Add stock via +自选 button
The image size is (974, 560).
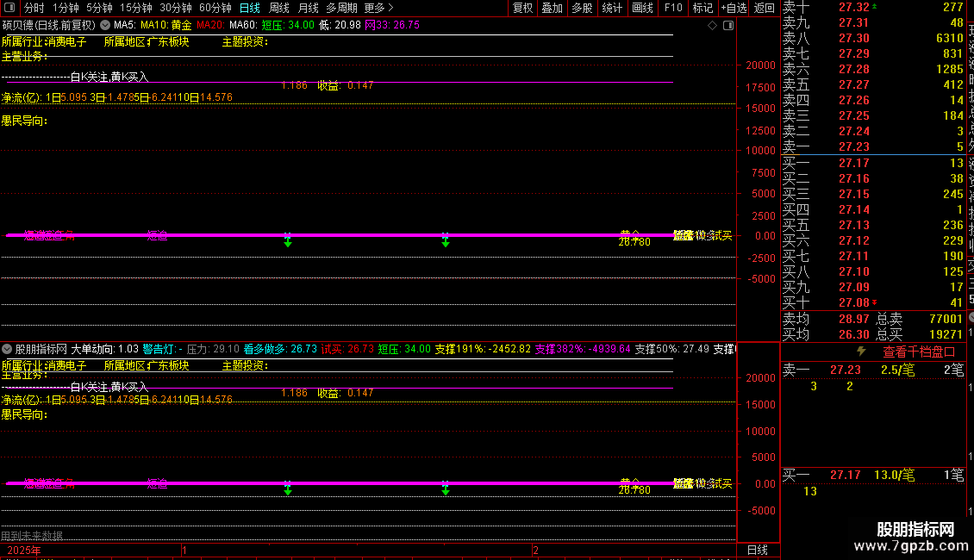pos(734,8)
